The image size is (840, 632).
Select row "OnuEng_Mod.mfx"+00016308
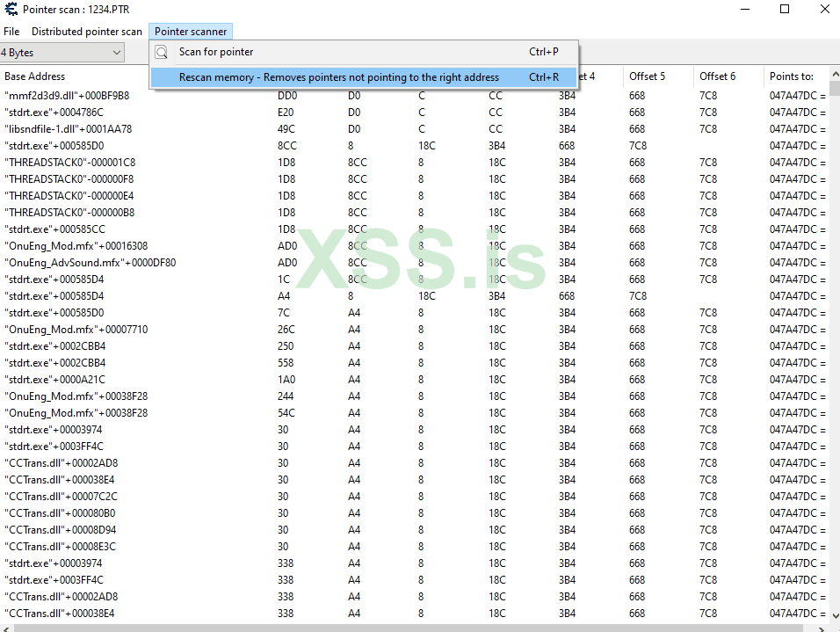tap(415, 246)
